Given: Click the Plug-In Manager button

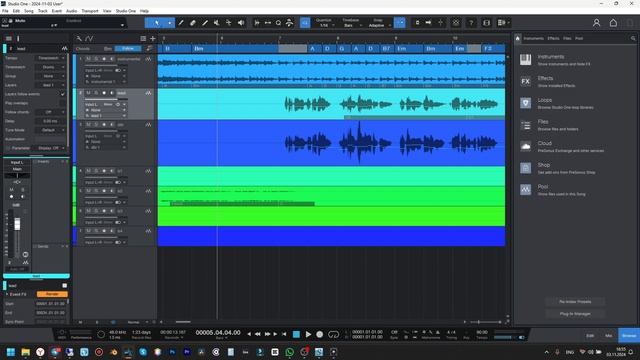Looking at the screenshot, I should tap(575, 314).
